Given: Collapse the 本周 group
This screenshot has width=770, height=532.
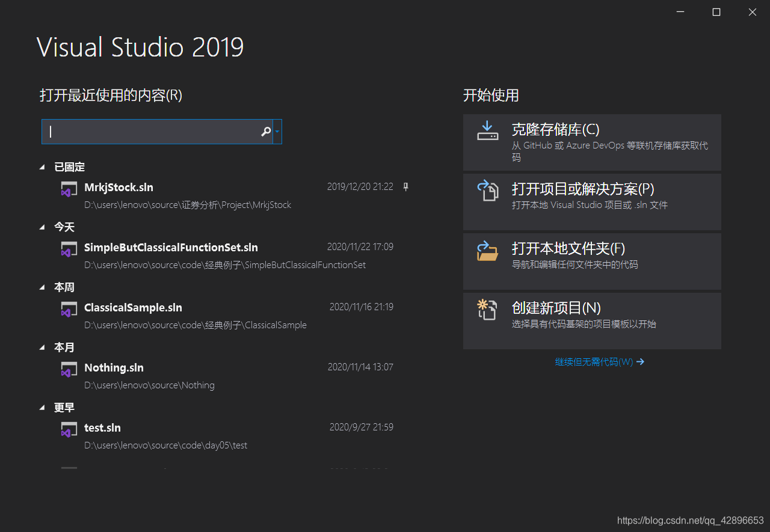Looking at the screenshot, I should click(x=42, y=287).
